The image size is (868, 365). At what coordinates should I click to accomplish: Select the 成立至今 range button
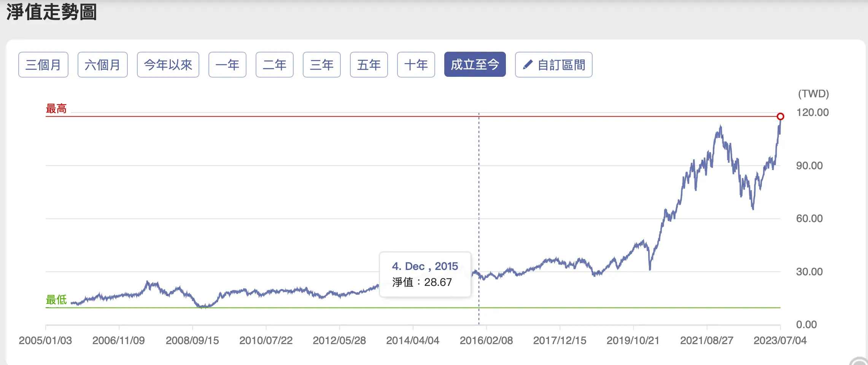click(475, 65)
